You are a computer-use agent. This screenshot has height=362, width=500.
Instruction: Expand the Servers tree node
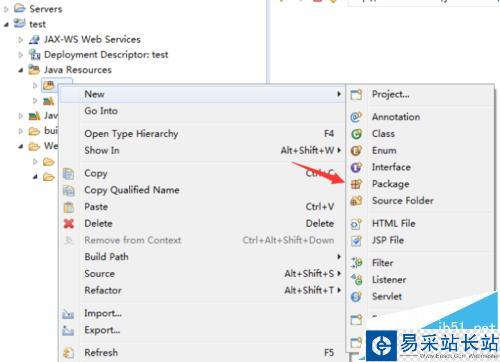[x=6, y=9]
